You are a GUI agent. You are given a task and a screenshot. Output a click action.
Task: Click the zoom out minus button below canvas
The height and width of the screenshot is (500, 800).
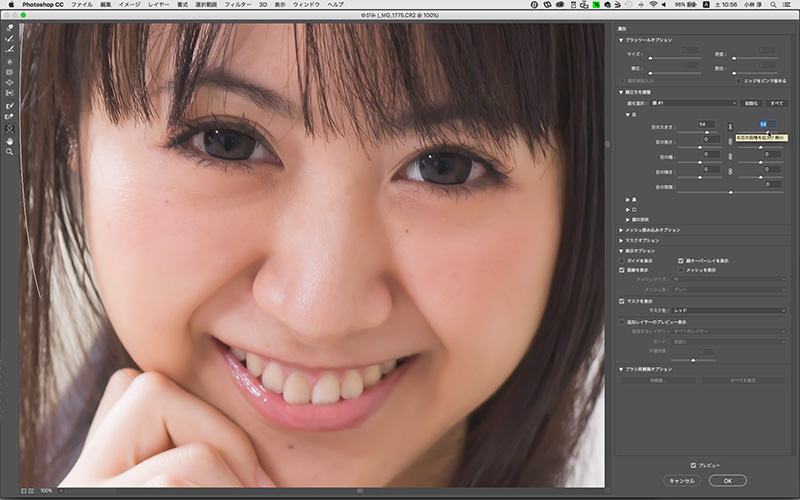[24, 491]
